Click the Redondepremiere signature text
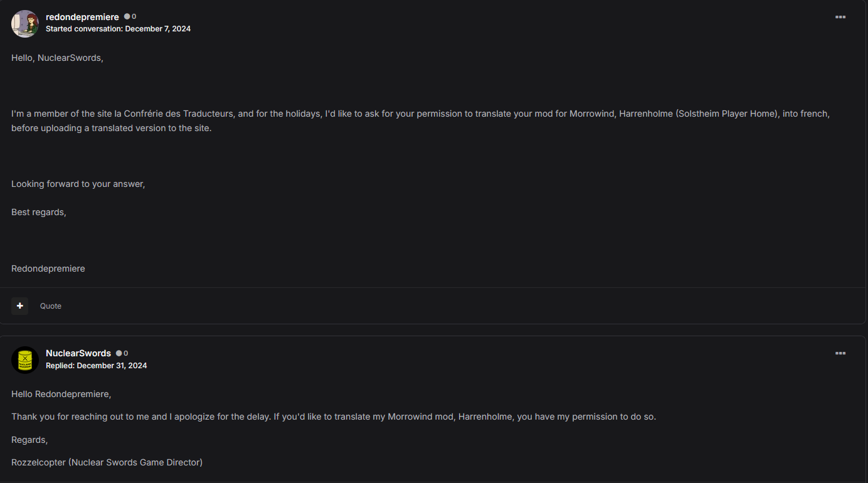Image resolution: width=868 pixels, height=483 pixels. (x=48, y=268)
